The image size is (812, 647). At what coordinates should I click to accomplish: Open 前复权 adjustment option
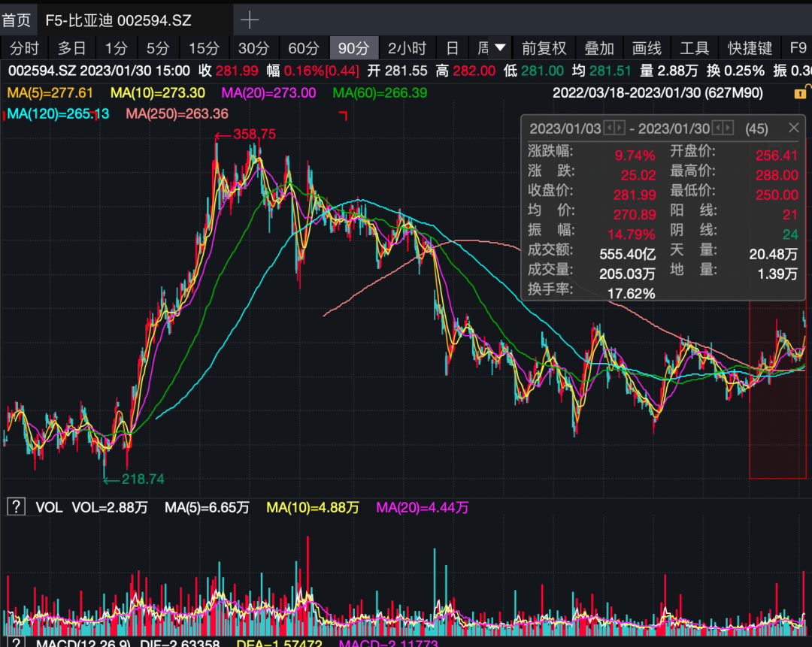(544, 48)
